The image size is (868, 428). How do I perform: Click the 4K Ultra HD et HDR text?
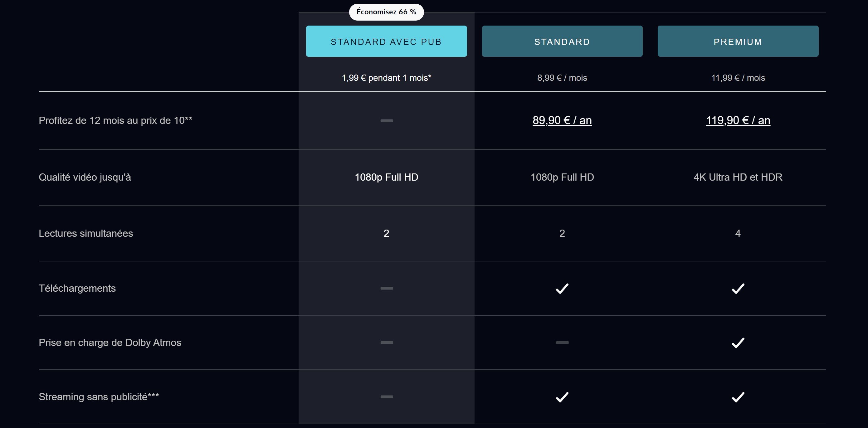(738, 177)
